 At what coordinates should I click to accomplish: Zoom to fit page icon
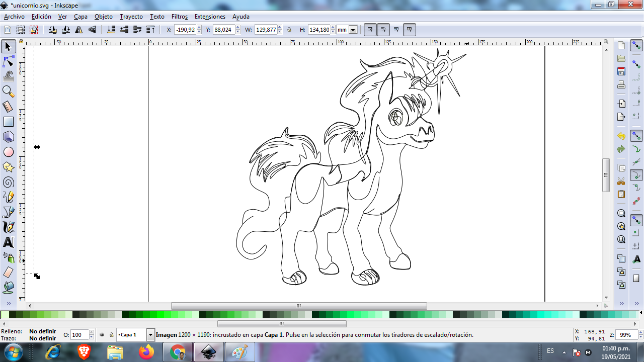[x=621, y=239]
